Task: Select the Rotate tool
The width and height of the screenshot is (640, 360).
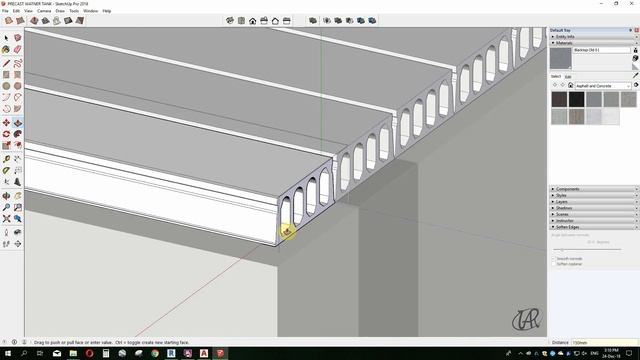Action: click(6, 134)
